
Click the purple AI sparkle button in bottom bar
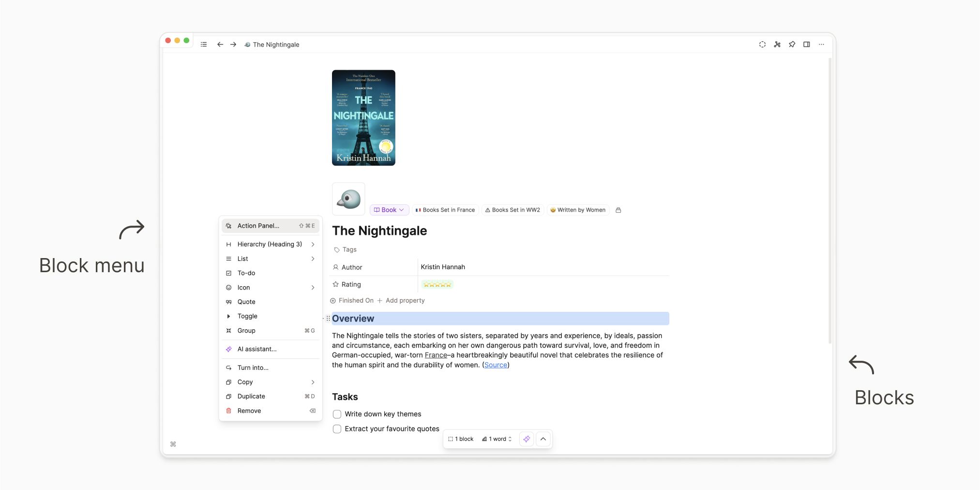[527, 439]
